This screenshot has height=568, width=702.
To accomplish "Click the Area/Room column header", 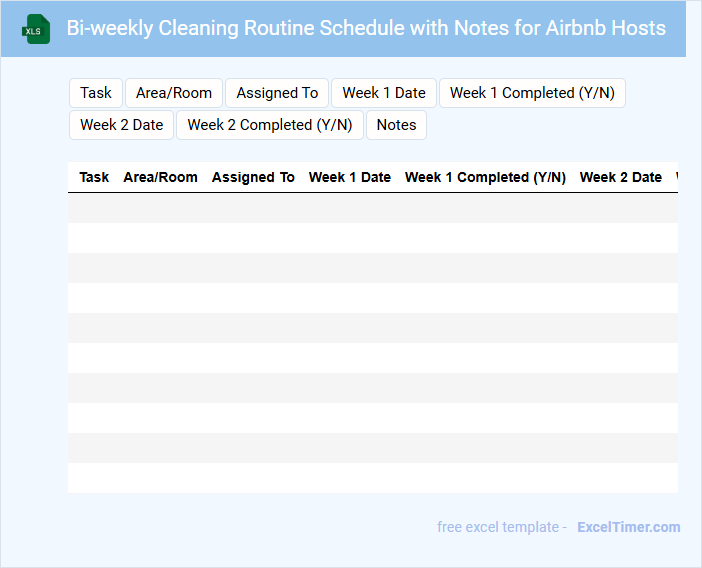I will coord(160,177).
